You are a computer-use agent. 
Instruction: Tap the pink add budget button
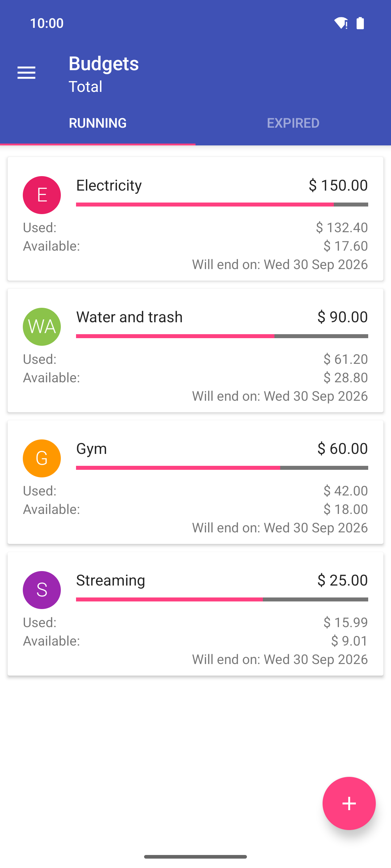click(349, 803)
